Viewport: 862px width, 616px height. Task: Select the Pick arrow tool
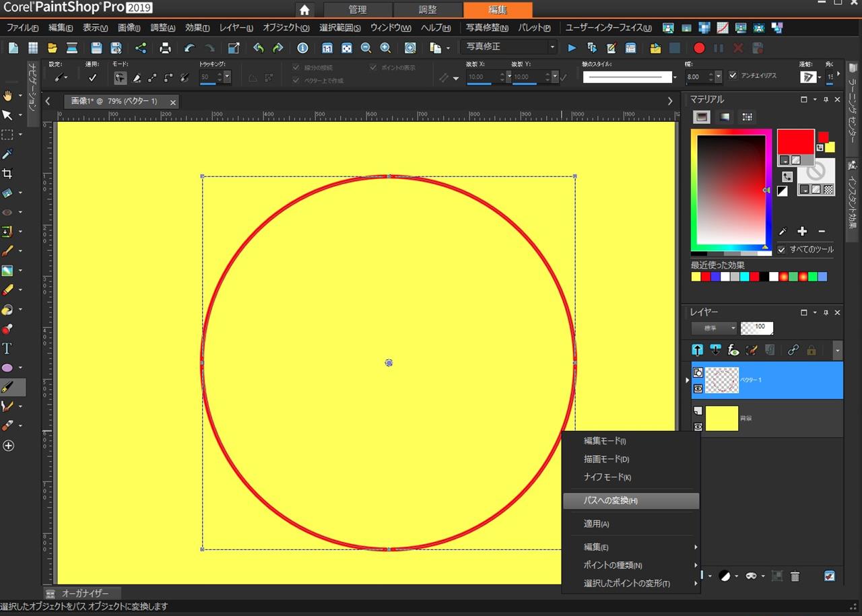click(x=8, y=114)
